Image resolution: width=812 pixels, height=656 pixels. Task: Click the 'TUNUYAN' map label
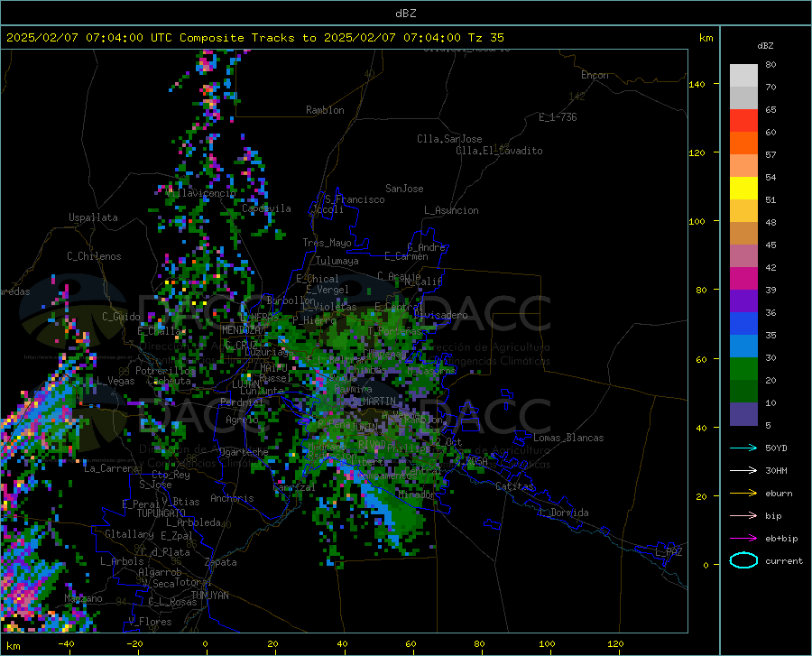pyautogui.click(x=209, y=596)
